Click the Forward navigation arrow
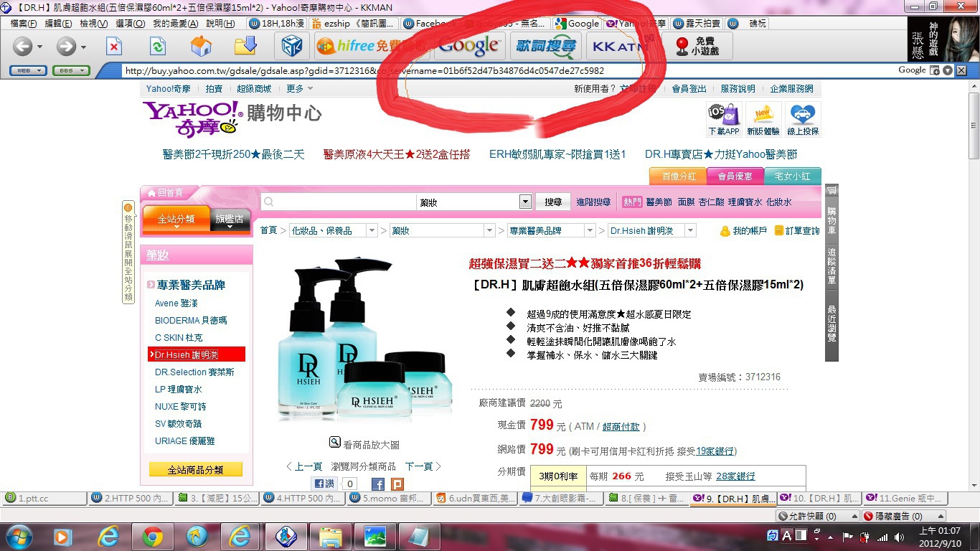980x551 pixels. [66, 47]
